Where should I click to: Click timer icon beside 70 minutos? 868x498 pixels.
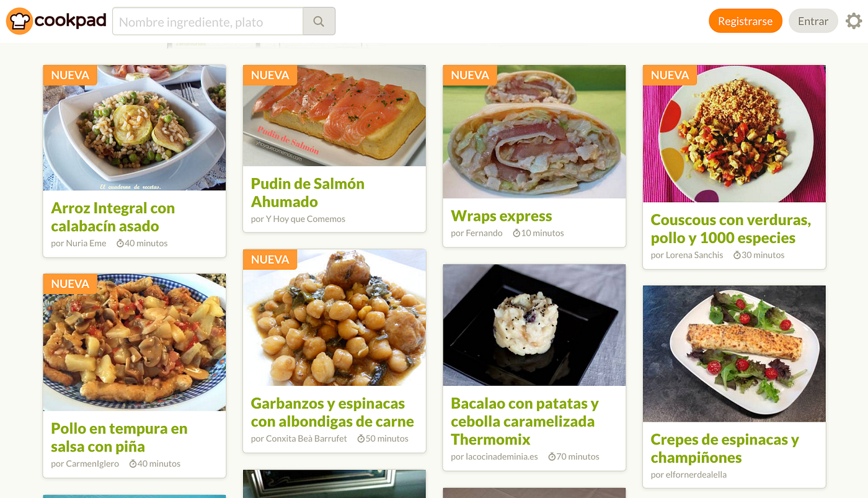click(x=552, y=456)
